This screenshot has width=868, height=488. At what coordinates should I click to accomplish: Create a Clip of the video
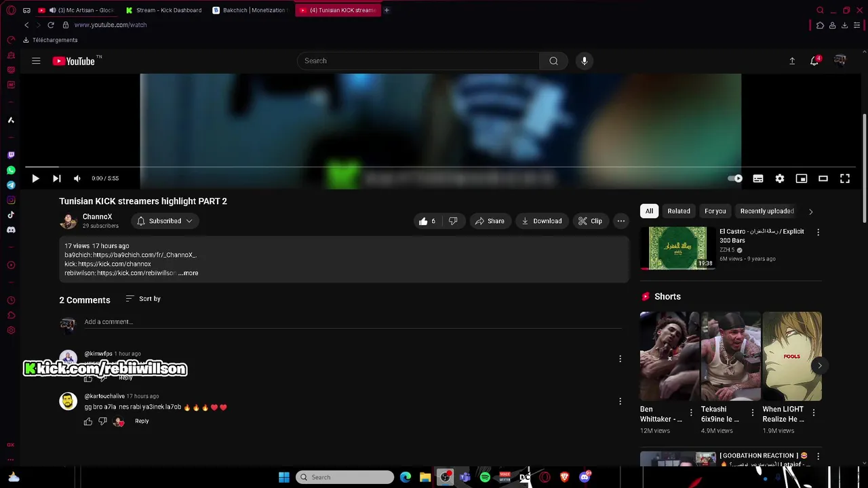coord(590,221)
